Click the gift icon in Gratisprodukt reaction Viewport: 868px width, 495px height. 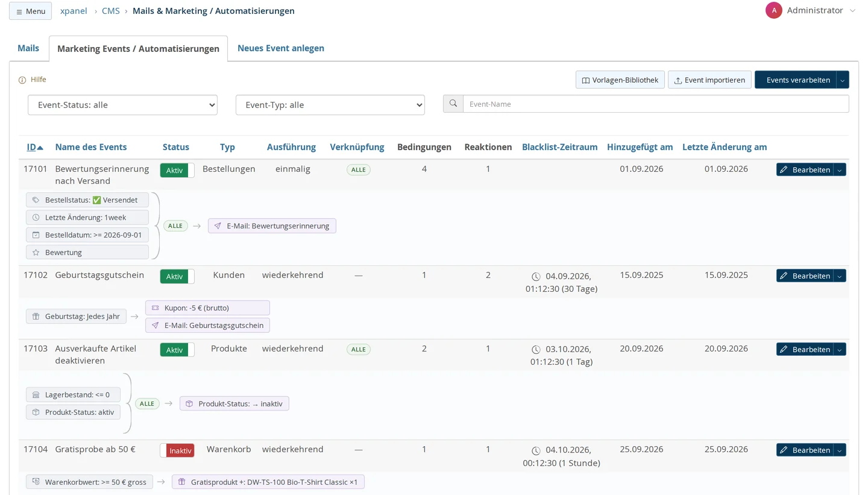point(181,482)
